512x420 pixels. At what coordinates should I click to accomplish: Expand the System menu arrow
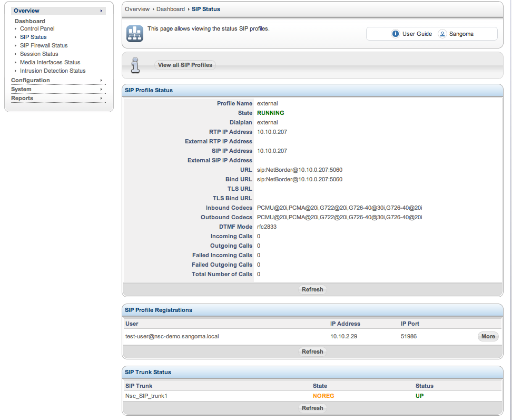101,89
